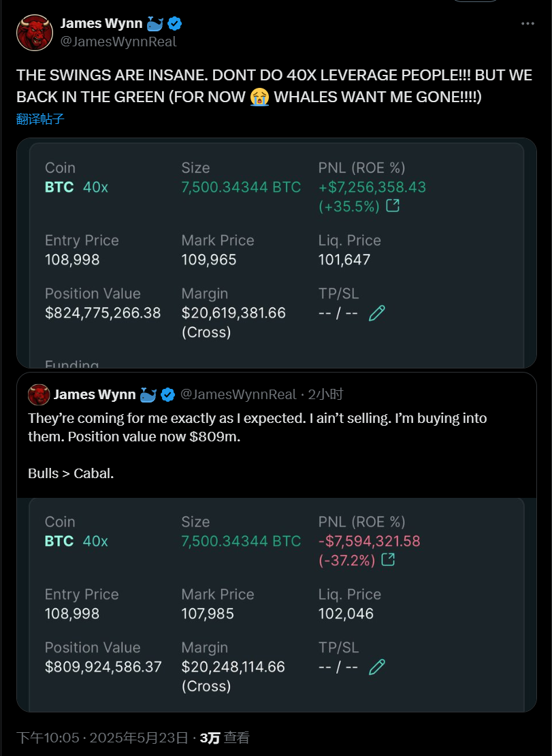
Task: Edit TP/SL pencil icon in quoted screenshot
Action: point(376,667)
